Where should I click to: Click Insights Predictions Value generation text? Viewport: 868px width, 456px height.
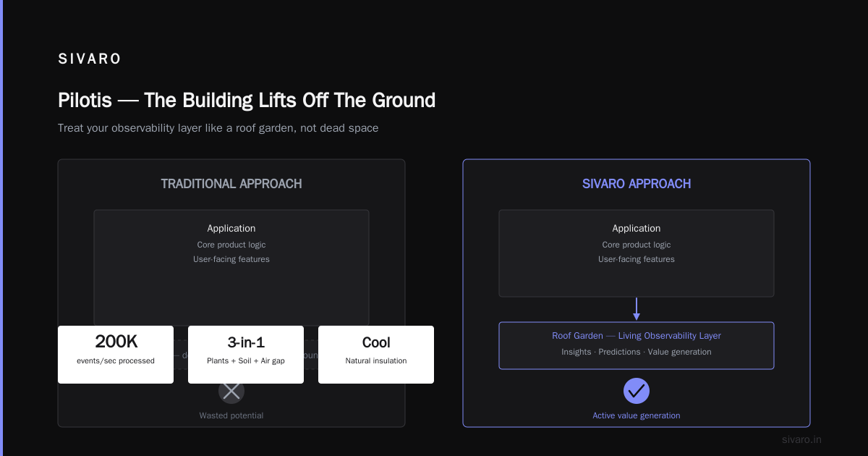coord(637,352)
